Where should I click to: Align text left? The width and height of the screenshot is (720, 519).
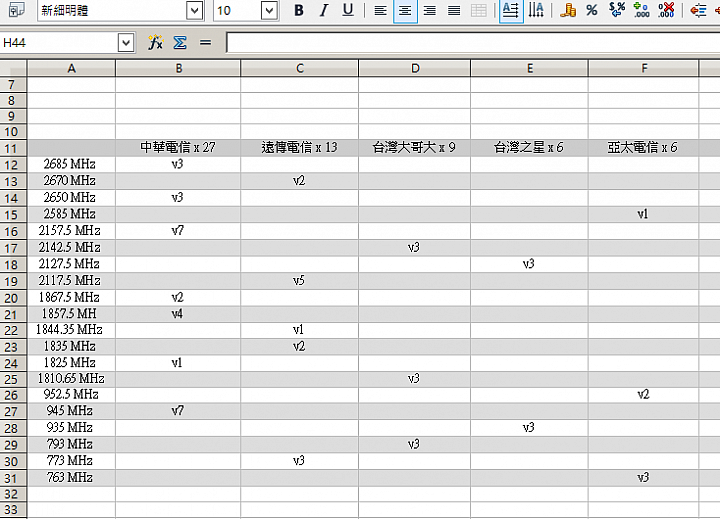tap(380, 10)
